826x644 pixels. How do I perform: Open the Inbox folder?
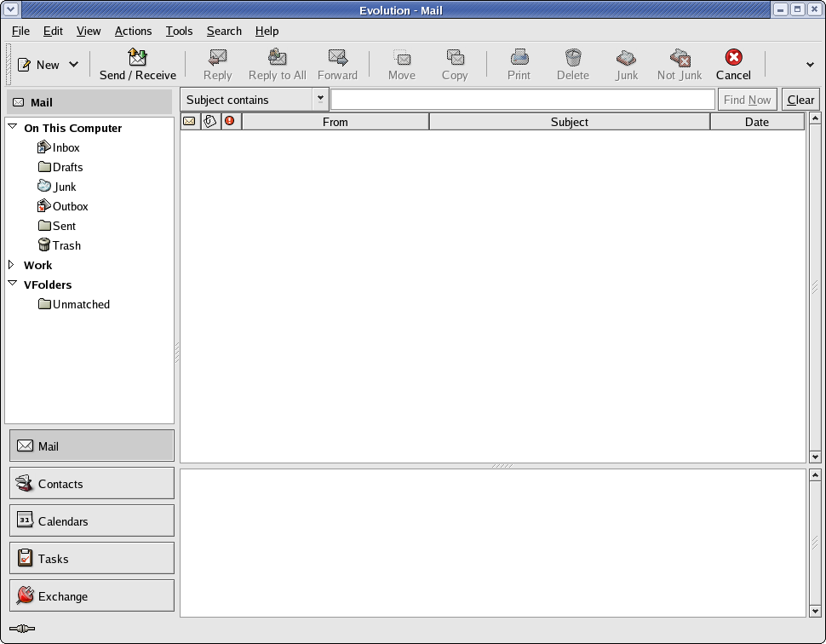click(x=66, y=147)
